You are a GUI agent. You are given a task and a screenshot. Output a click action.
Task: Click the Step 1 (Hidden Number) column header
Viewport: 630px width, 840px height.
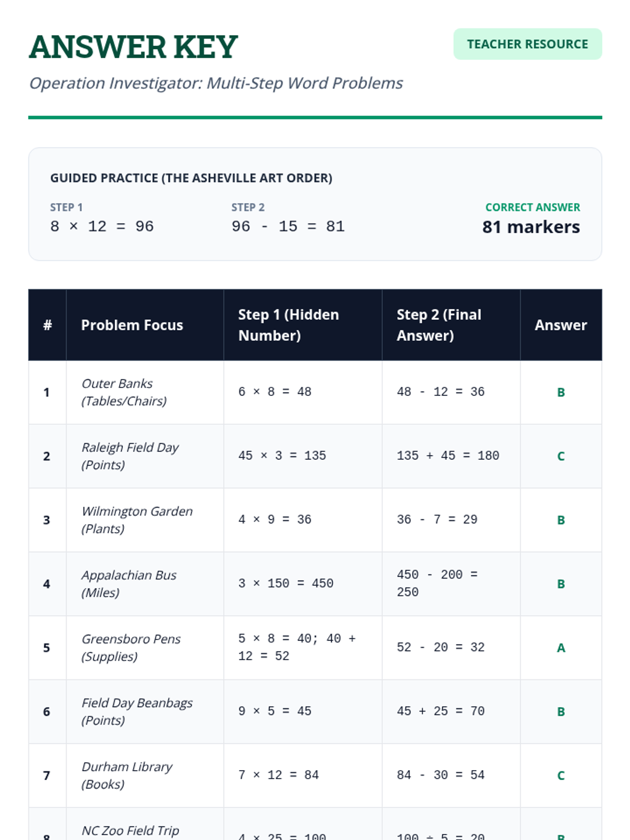tap(289, 325)
